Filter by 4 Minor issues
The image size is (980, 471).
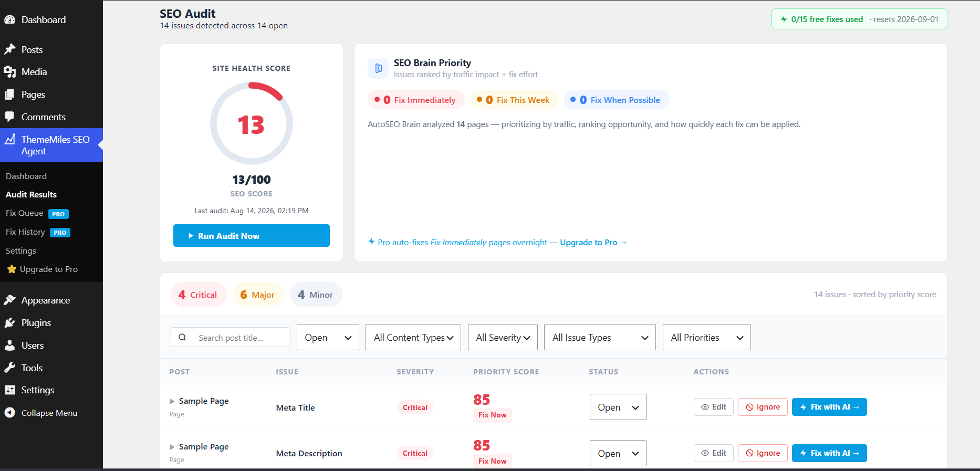(316, 295)
